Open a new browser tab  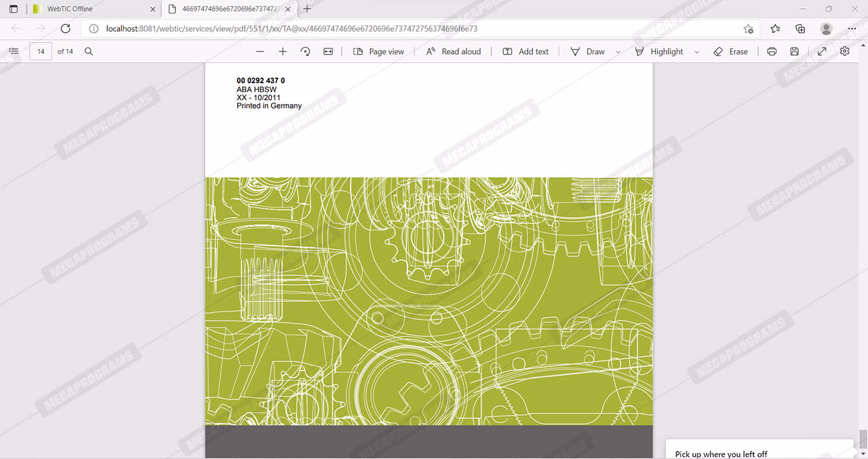[x=308, y=9]
